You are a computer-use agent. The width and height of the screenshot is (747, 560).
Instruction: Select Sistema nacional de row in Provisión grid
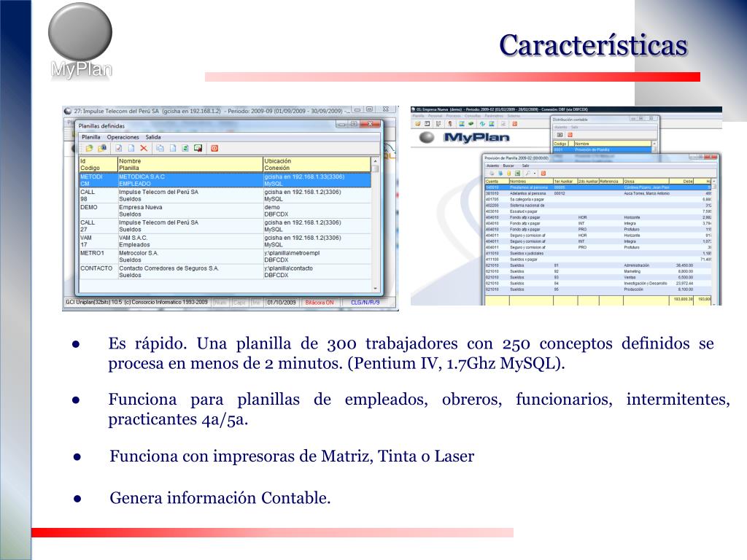[x=598, y=205]
